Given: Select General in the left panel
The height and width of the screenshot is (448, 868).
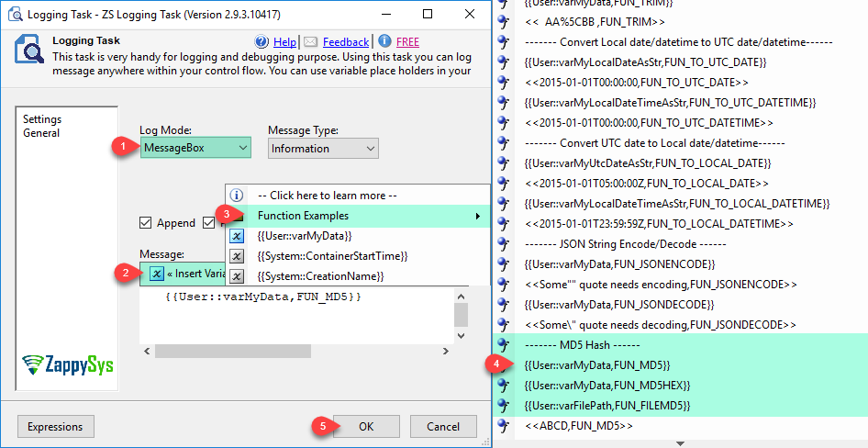Looking at the screenshot, I should (41, 133).
